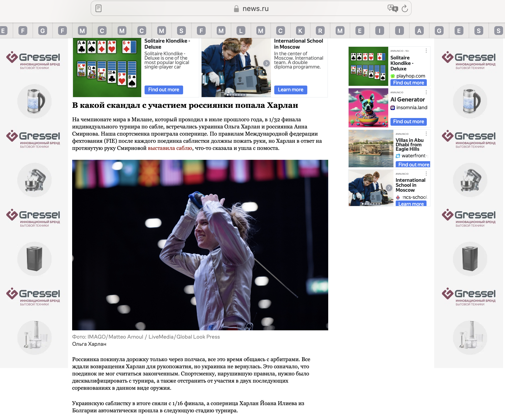Click the news.ru address field
Screen dimensions: 505x420
(255, 9)
